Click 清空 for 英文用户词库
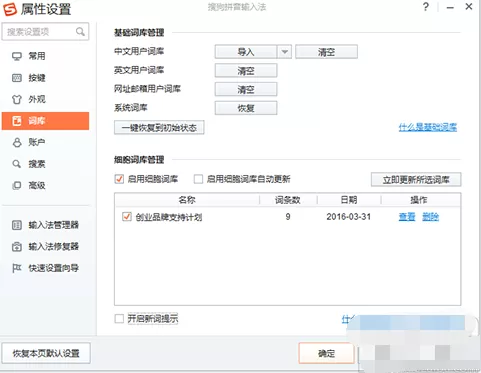The width and height of the screenshot is (481, 373). 246,71
